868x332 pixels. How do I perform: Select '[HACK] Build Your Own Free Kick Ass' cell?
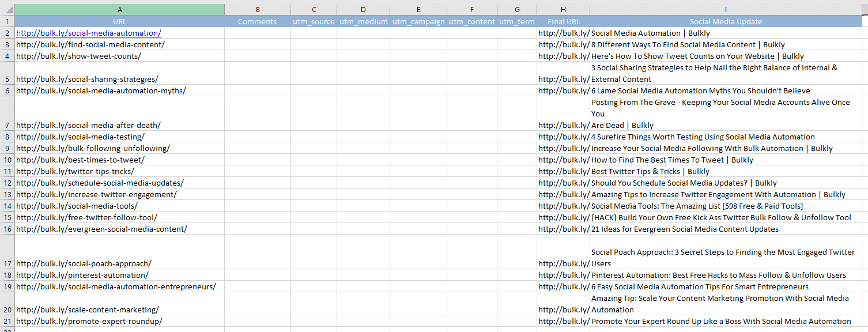(x=726, y=217)
